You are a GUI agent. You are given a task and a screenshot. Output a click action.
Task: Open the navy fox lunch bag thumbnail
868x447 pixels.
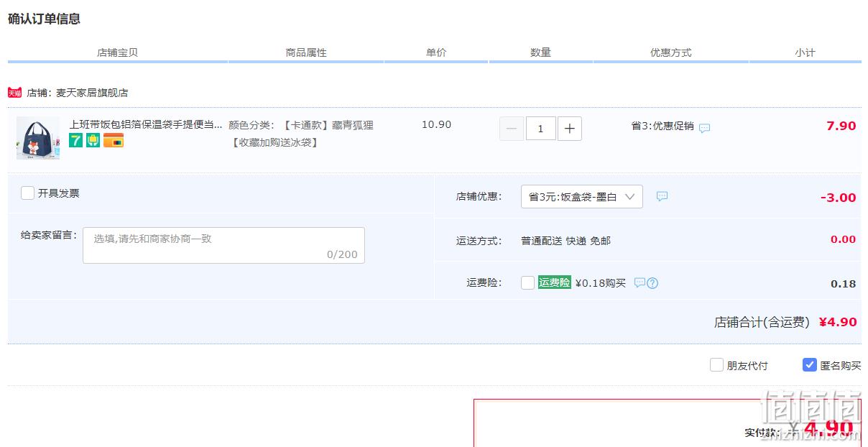pos(38,138)
